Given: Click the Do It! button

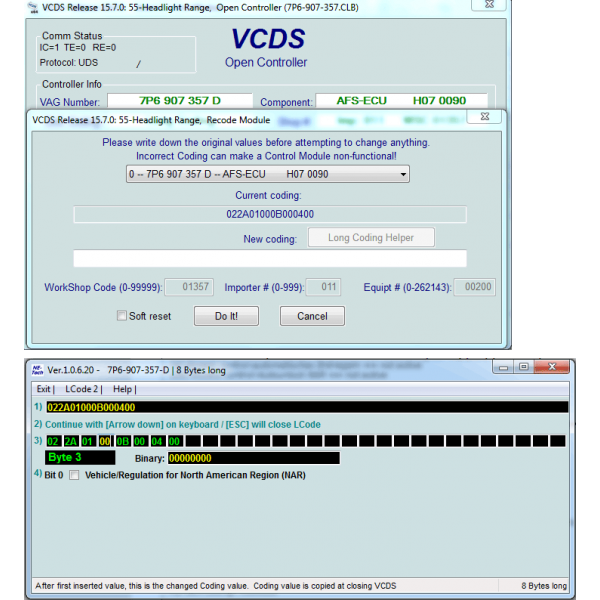Looking at the screenshot, I should point(226,316).
